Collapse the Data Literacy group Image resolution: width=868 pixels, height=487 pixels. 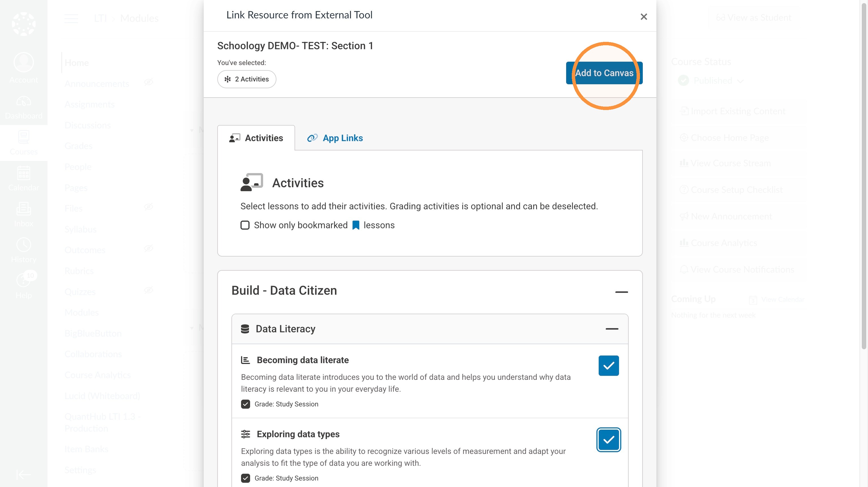coord(612,329)
